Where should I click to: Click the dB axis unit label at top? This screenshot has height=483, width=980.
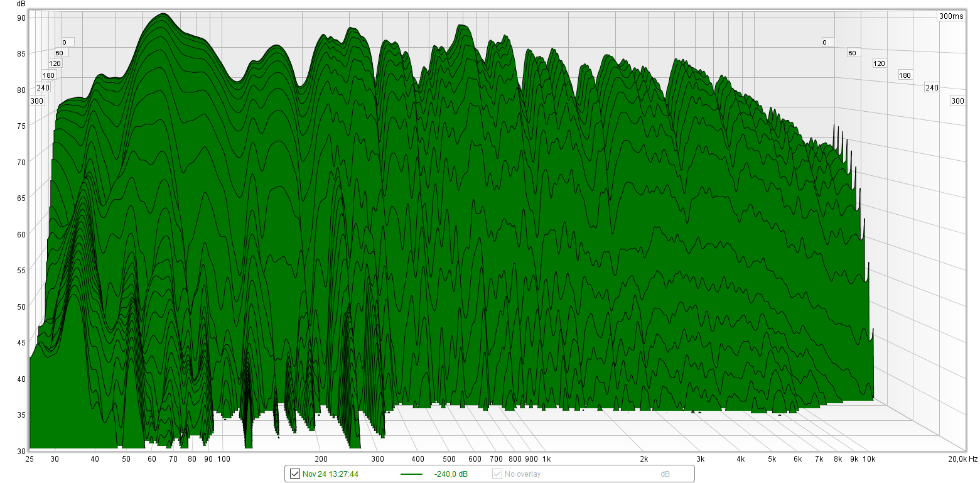click(21, 4)
